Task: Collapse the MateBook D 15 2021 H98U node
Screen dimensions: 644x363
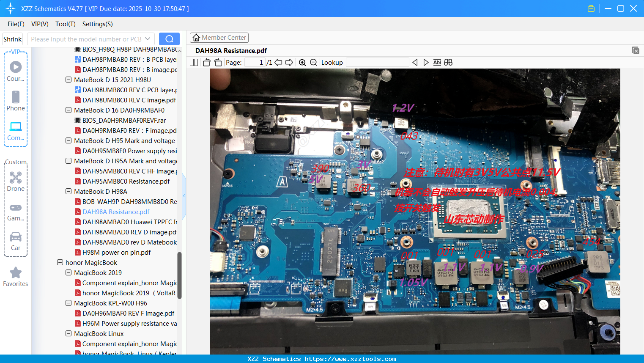Action: [x=69, y=80]
